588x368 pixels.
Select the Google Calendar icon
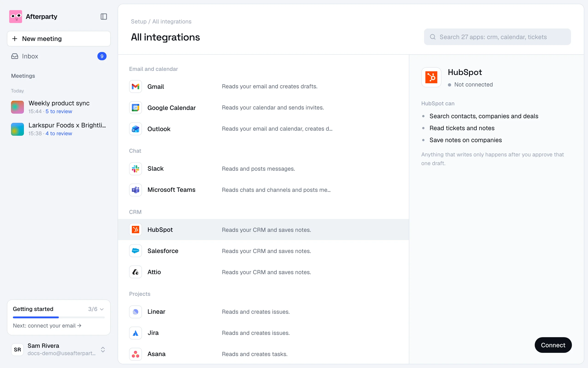135,108
